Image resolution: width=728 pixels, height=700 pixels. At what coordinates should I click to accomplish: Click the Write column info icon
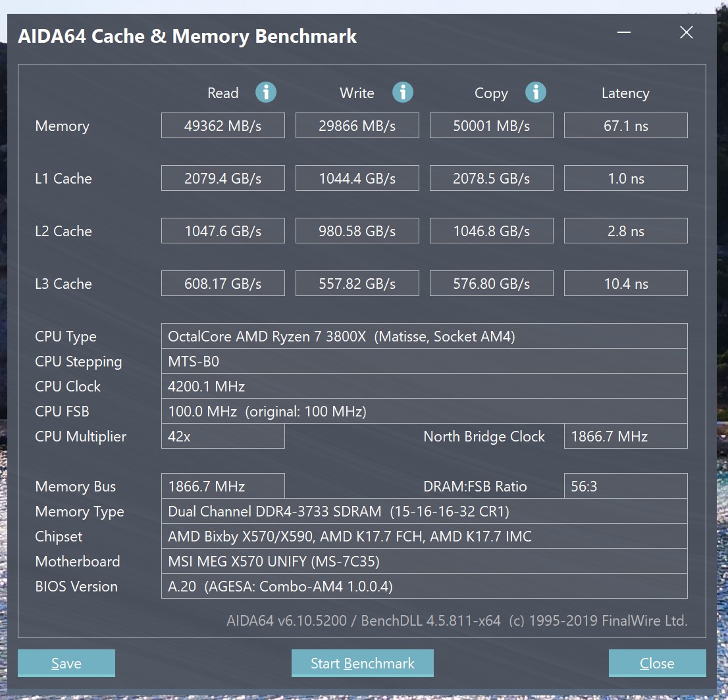click(403, 93)
